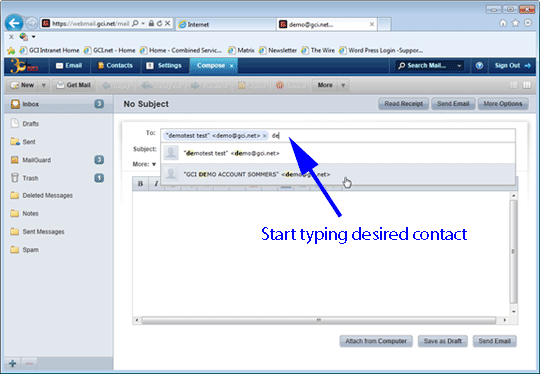Viewport: 540px width, 374px height.
Task: Click the plus add-folder icon
Action: coord(13,363)
